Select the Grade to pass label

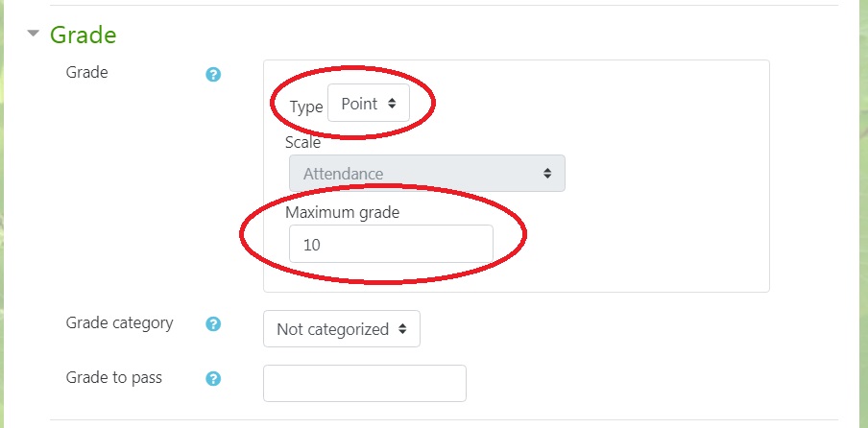click(114, 378)
